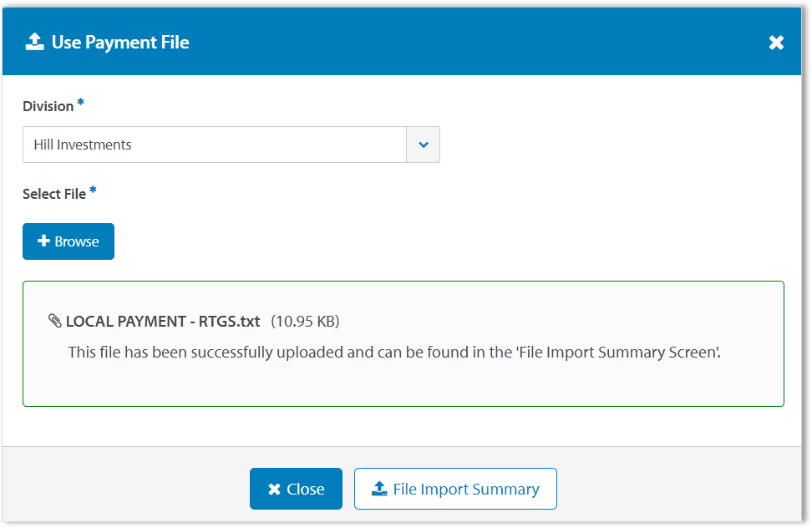This screenshot has width=812, height=528.
Task: Click the upload icon on File Import Summary
Action: 378,488
